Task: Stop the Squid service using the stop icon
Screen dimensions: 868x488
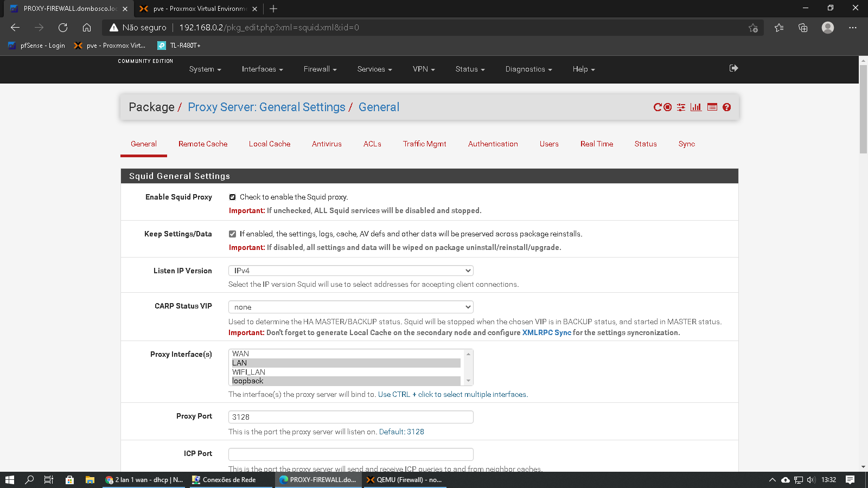Action: tap(668, 107)
